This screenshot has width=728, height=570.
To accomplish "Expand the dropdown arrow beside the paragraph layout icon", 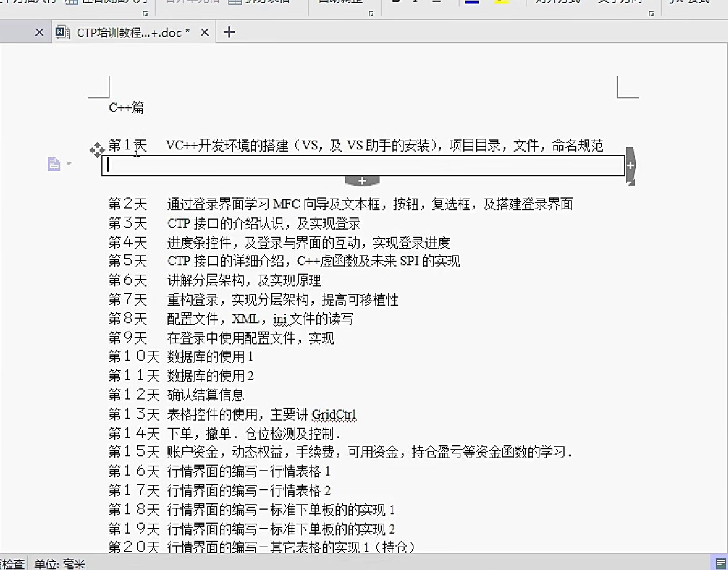I will click(x=69, y=164).
